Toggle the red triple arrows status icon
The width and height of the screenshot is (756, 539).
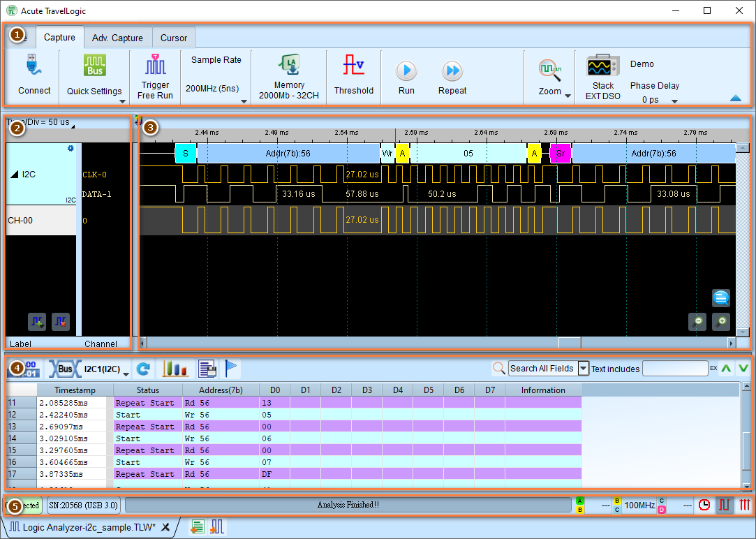[745, 505]
